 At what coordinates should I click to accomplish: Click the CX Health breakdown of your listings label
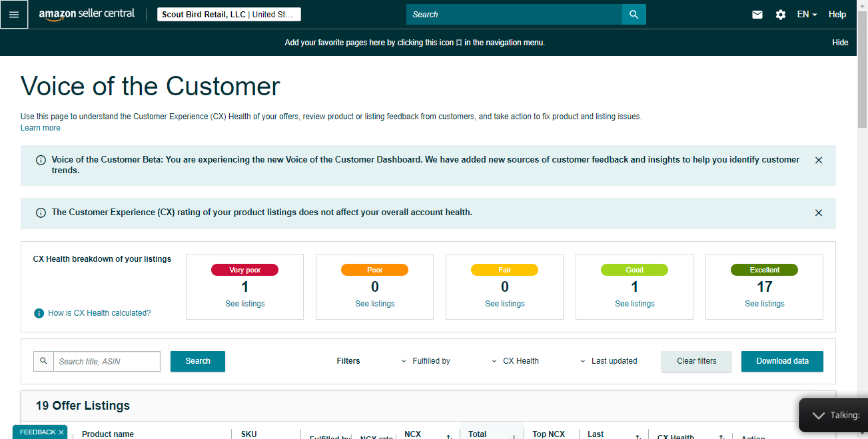click(102, 259)
